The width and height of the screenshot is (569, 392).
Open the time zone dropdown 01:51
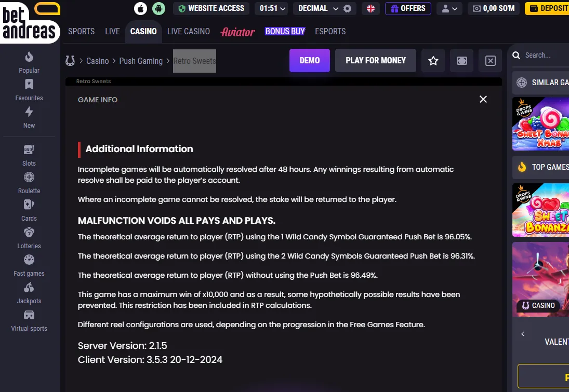pyautogui.click(x=272, y=8)
